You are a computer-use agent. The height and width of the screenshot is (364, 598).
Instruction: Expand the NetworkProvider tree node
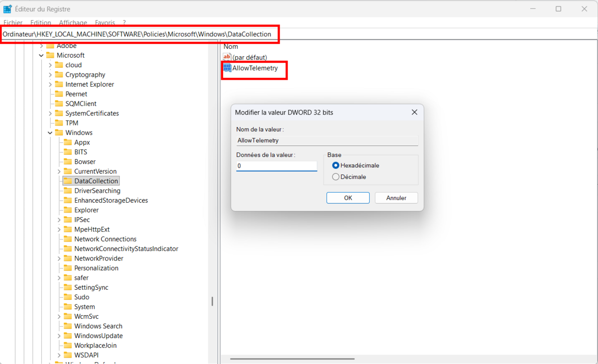59,258
